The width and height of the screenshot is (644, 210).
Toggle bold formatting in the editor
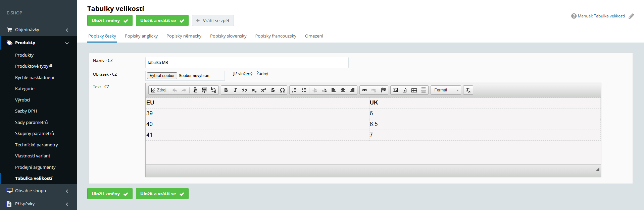[226, 90]
